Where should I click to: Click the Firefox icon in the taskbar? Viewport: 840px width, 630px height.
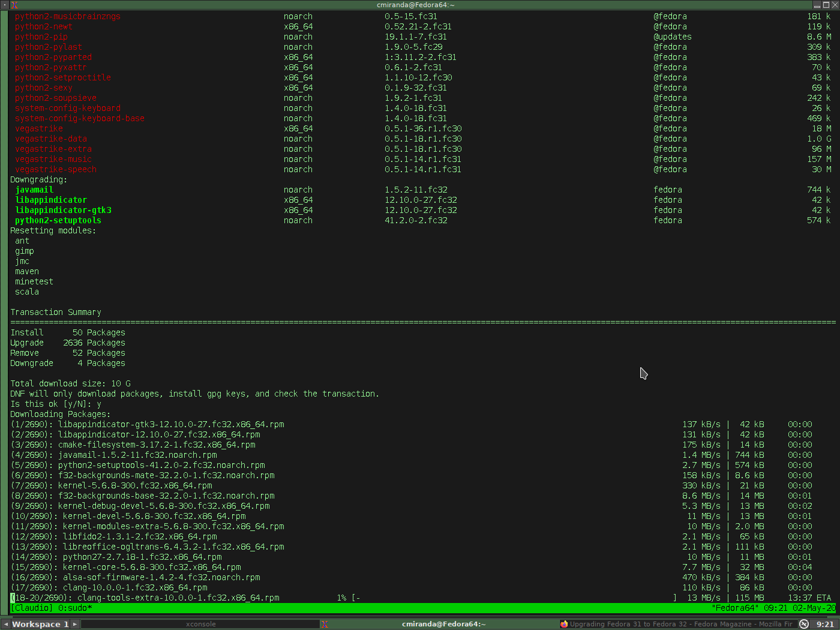click(564, 624)
